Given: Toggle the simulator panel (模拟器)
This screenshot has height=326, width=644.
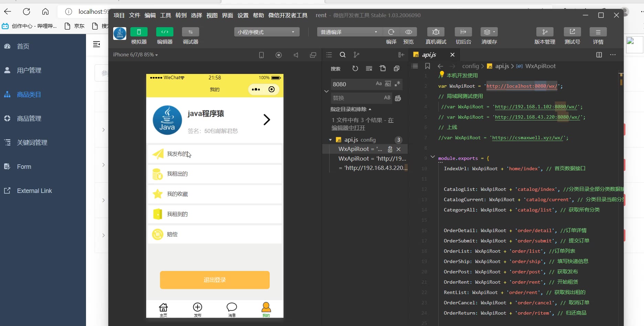Looking at the screenshot, I should [139, 32].
